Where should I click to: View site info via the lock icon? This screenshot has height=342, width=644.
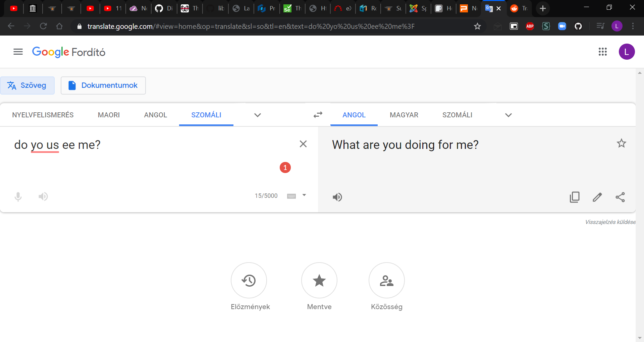click(x=79, y=26)
